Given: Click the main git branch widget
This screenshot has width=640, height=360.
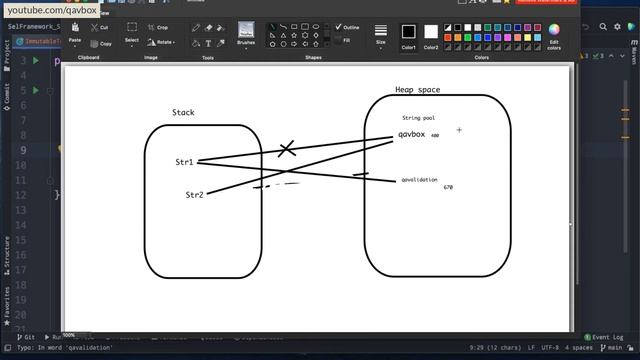Looking at the screenshot, I should (611, 348).
